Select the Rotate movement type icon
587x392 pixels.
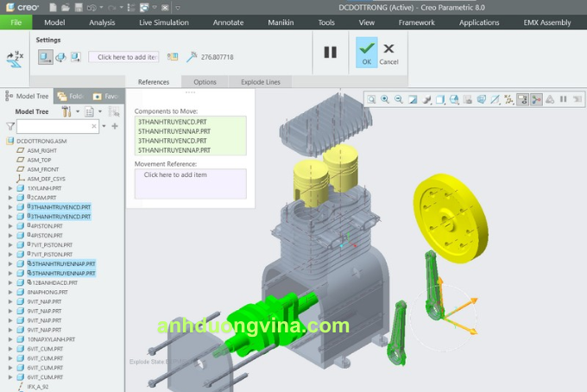pyautogui.click(x=60, y=57)
